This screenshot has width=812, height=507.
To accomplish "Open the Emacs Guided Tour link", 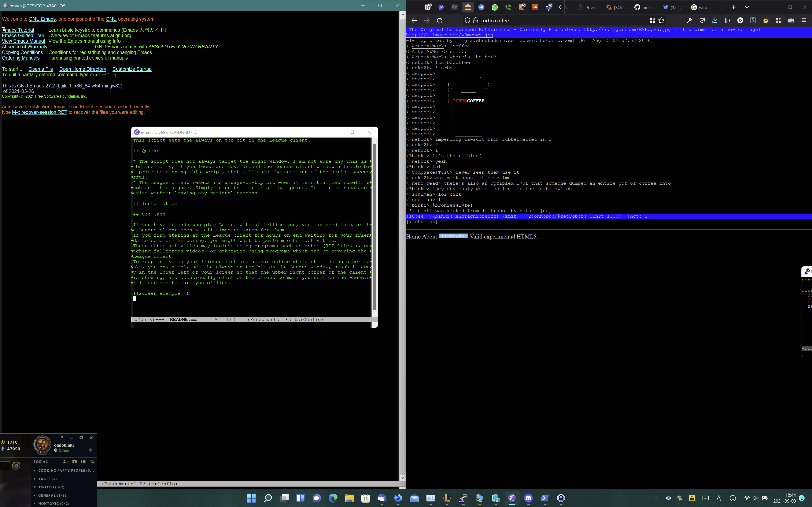I will pyautogui.click(x=23, y=35).
